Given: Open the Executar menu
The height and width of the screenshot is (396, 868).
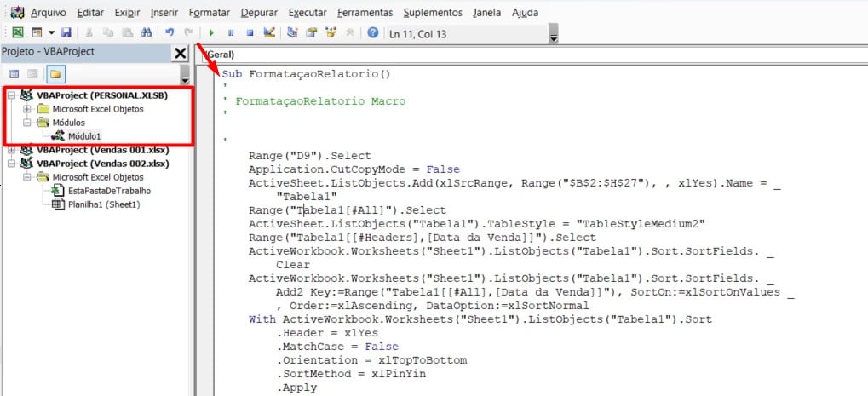Looking at the screenshot, I should coord(308,13).
